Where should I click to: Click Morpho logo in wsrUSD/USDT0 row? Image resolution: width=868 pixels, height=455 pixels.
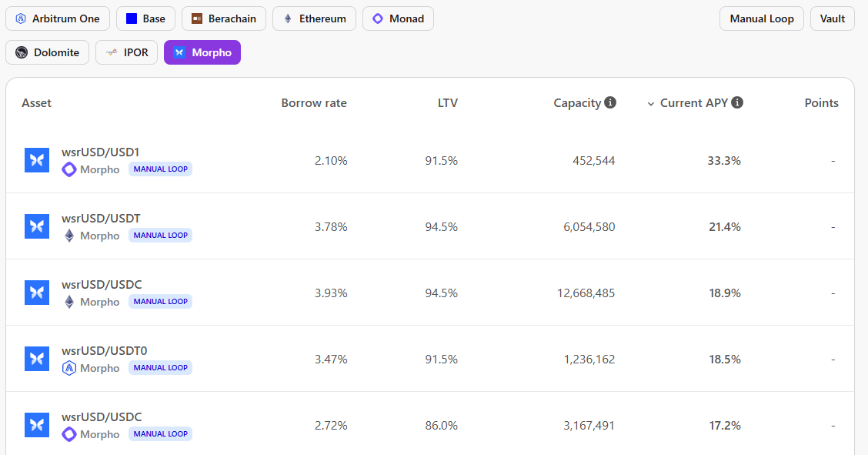coord(37,359)
